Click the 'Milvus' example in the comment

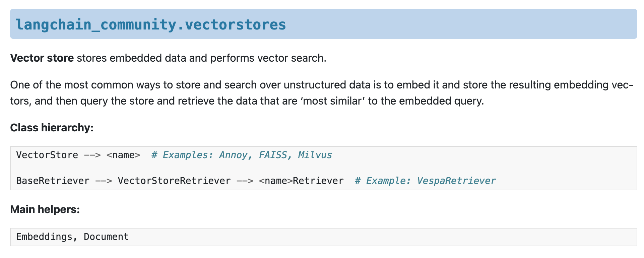pos(315,155)
